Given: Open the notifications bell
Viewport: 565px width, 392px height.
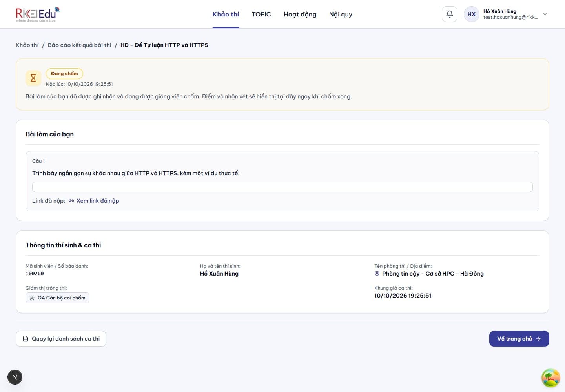Looking at the screenshot, I should (x=450, y=14).
